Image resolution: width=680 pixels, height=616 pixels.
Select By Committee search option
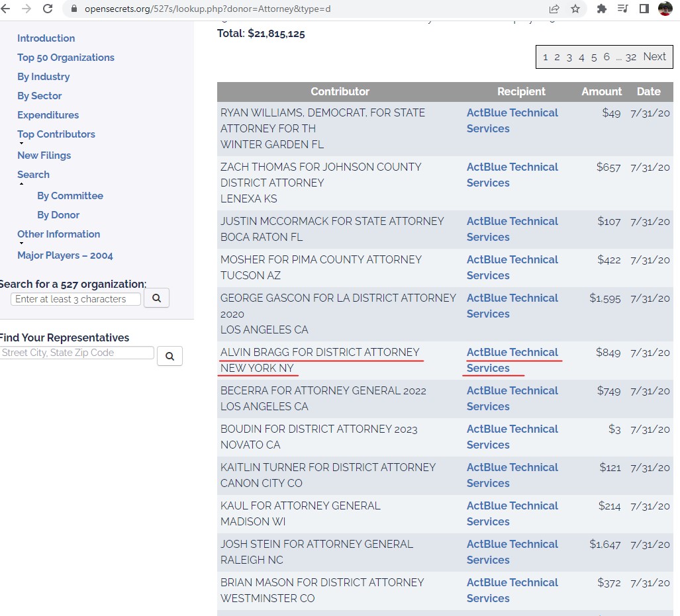(70, 195)
